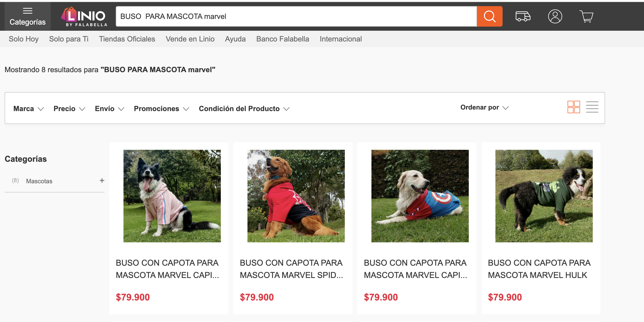Open the user account profile icon

(555, 16)
